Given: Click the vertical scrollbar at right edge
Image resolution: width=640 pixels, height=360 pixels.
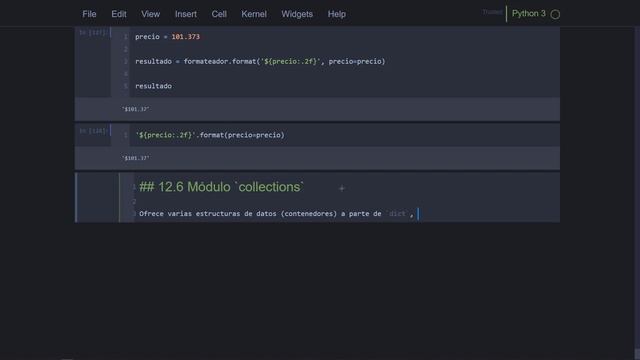Looking at the screenshot, I should [x=637, y=194].
